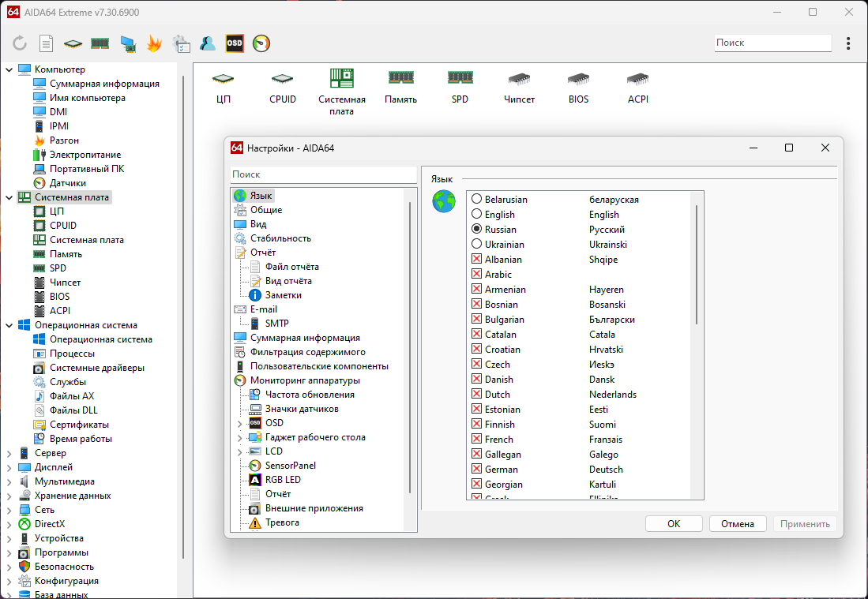Expand the Дисплей tree node

click(x=9, y=467)
